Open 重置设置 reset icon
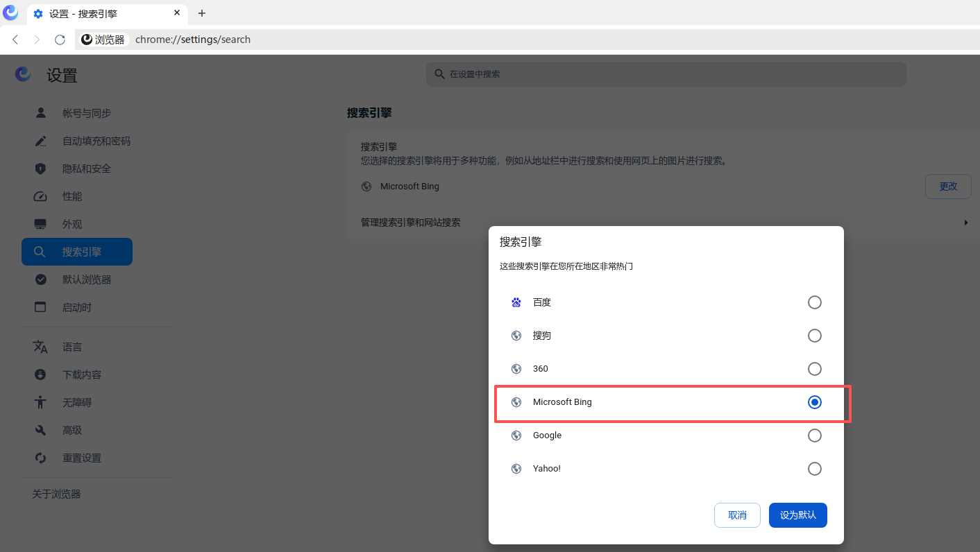 (x=40, y=458)
